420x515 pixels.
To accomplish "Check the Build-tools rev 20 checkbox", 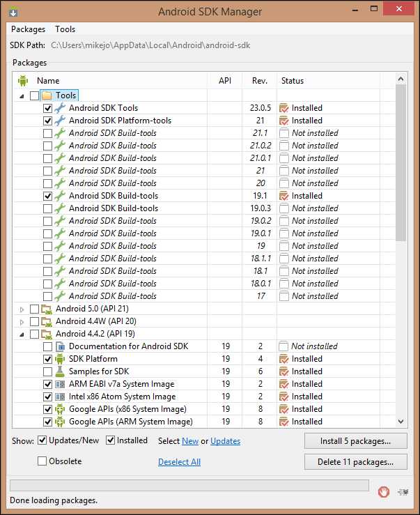I will (x=47, y=183).
